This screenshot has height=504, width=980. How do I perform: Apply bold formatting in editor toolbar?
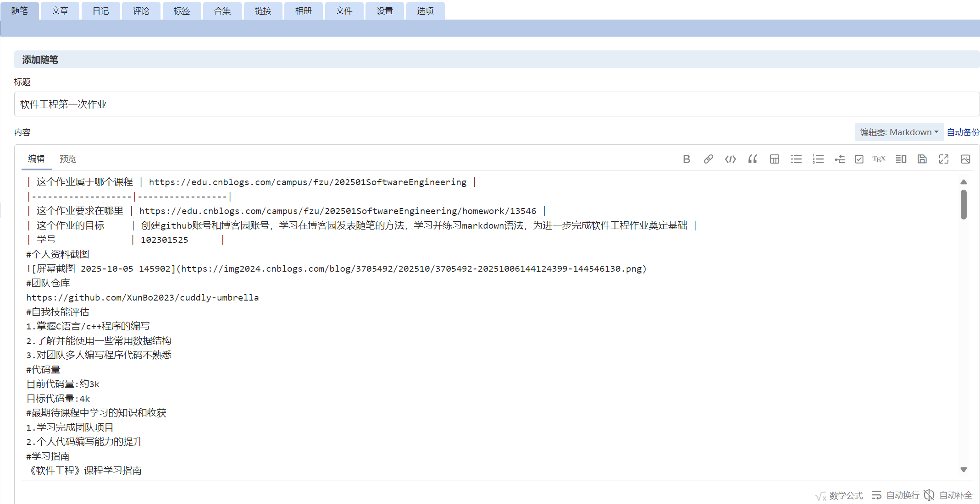pos(686,159)
